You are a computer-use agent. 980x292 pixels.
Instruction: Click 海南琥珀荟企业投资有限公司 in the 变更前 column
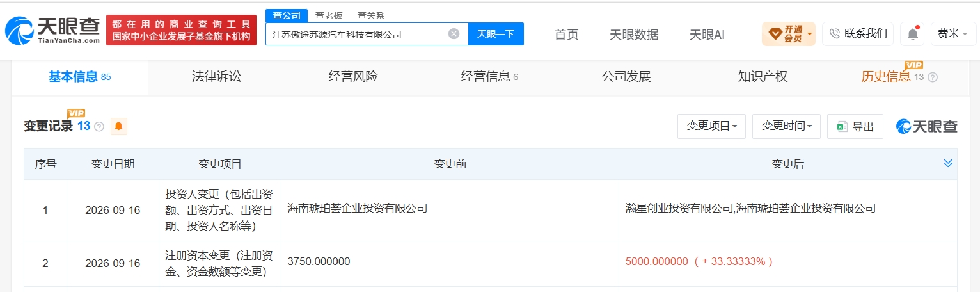coord(358,209)
